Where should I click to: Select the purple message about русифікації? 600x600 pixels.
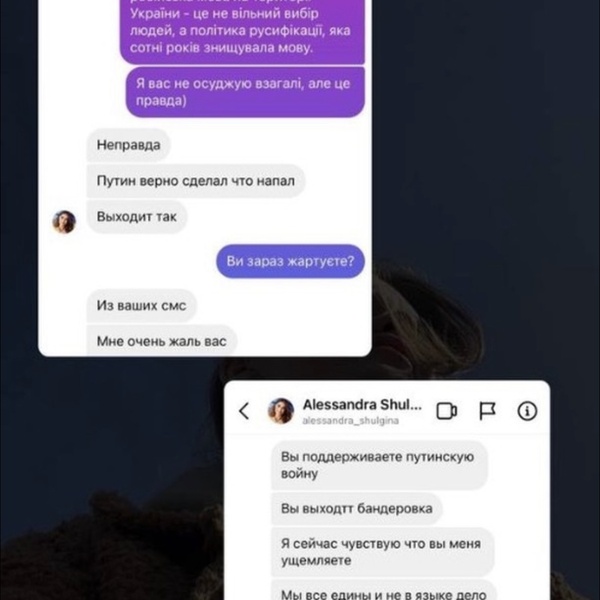pos(242,31)
